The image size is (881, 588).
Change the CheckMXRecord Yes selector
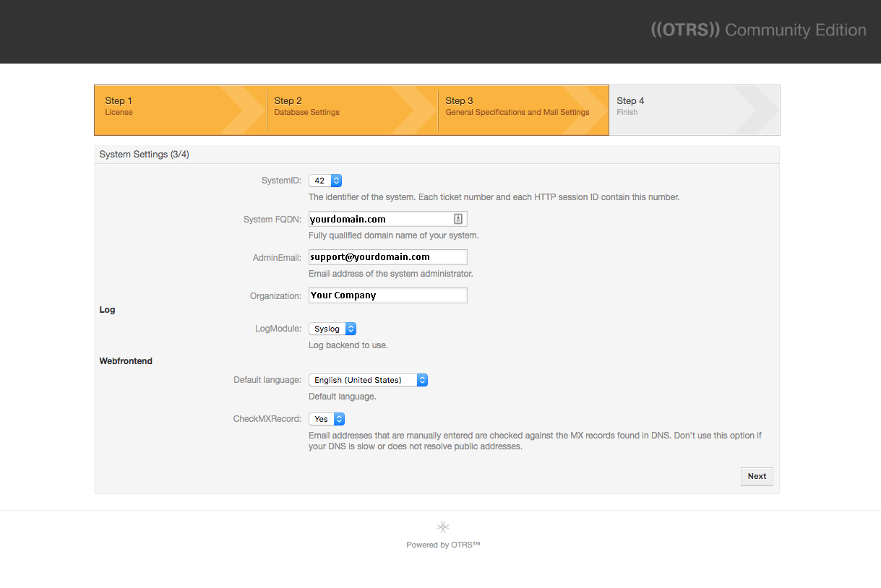click(327, 419)
